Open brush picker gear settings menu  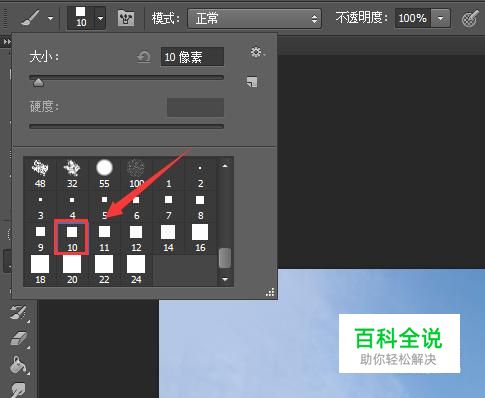coord(257,52)
